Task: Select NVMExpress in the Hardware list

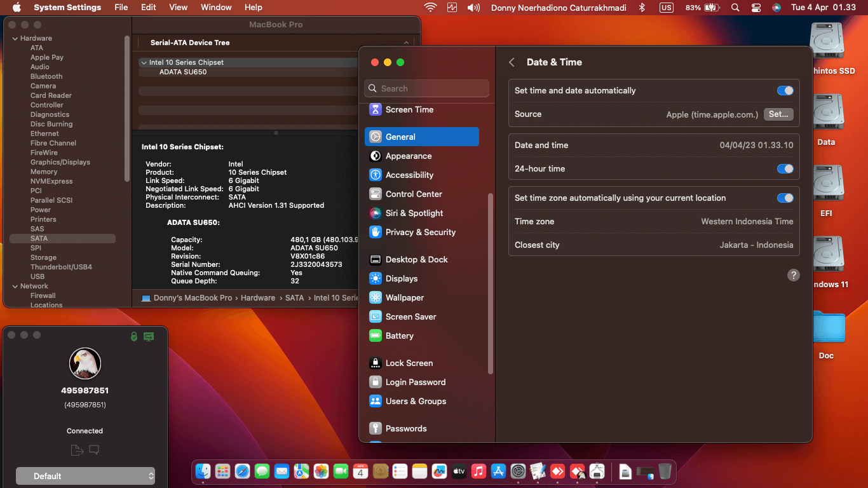Action: pos(51,181)
